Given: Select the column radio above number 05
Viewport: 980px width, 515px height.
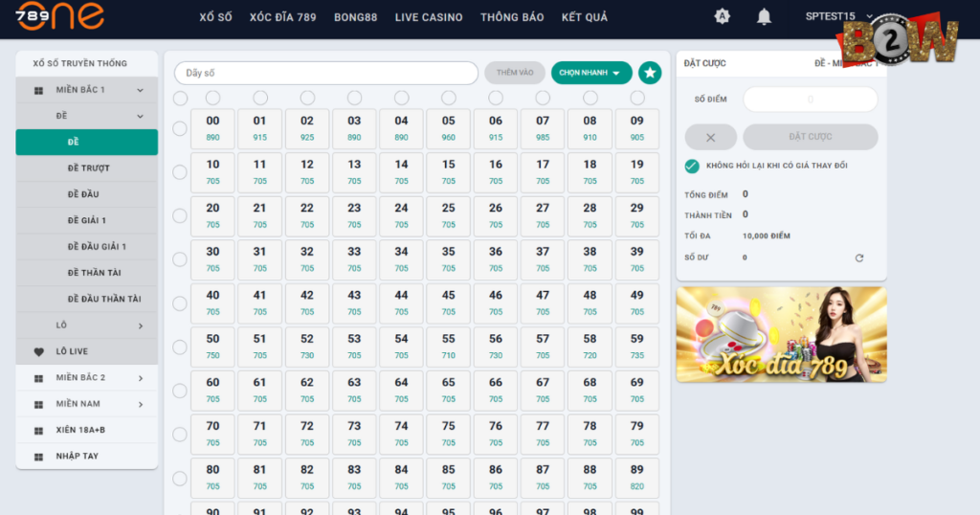Looking at the screenshot, I should point(449,99).
